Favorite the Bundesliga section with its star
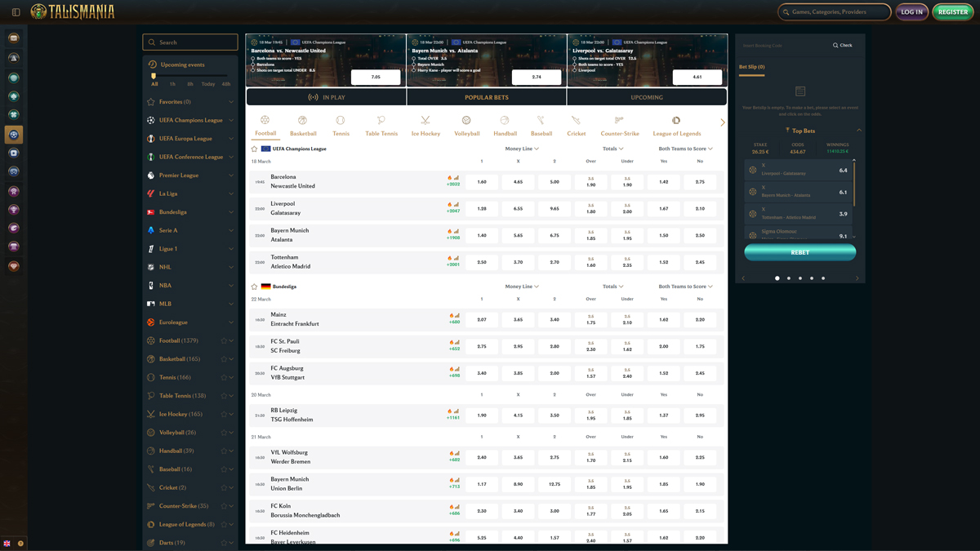 click(x=254, y=287)
